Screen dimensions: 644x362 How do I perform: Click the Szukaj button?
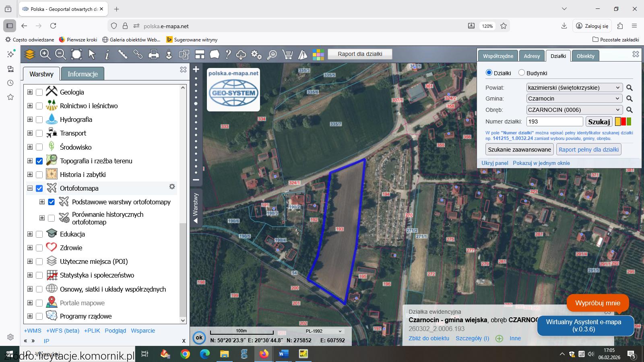point(599,121)
